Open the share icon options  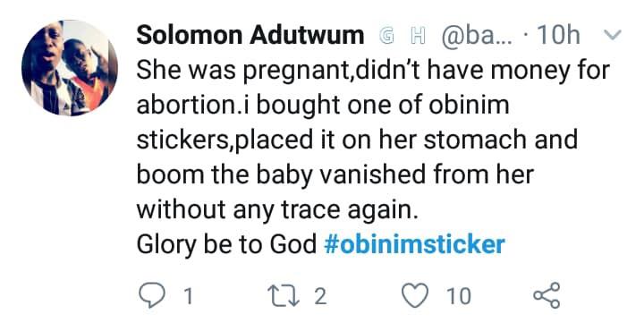tap(547, 295)
